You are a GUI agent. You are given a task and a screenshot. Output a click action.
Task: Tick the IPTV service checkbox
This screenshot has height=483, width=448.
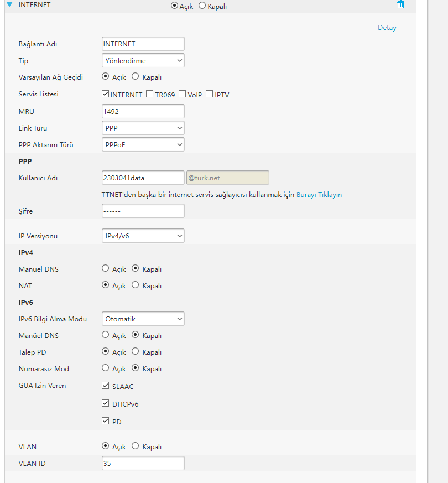pyautogui.click(x=210, y=94)
